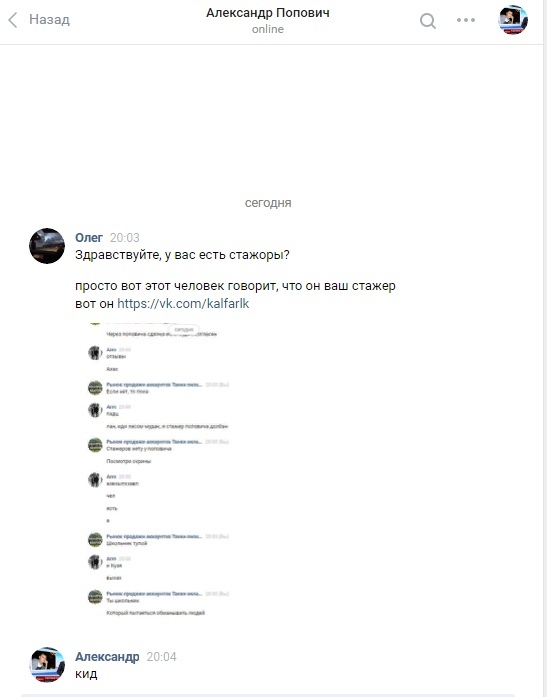The height and width of the screenshot is (697, 547).
Task: Open header profile avatar of Александр Попович
Action: pos(513,20)
